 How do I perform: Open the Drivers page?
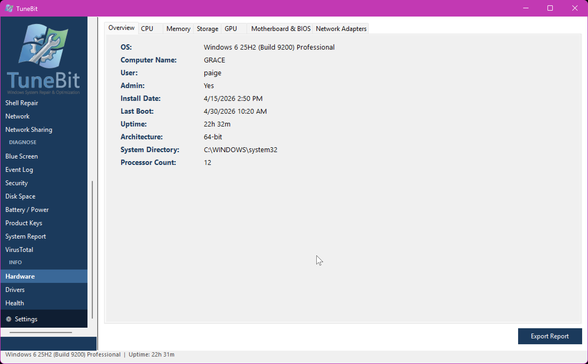(x=44, y=290)
